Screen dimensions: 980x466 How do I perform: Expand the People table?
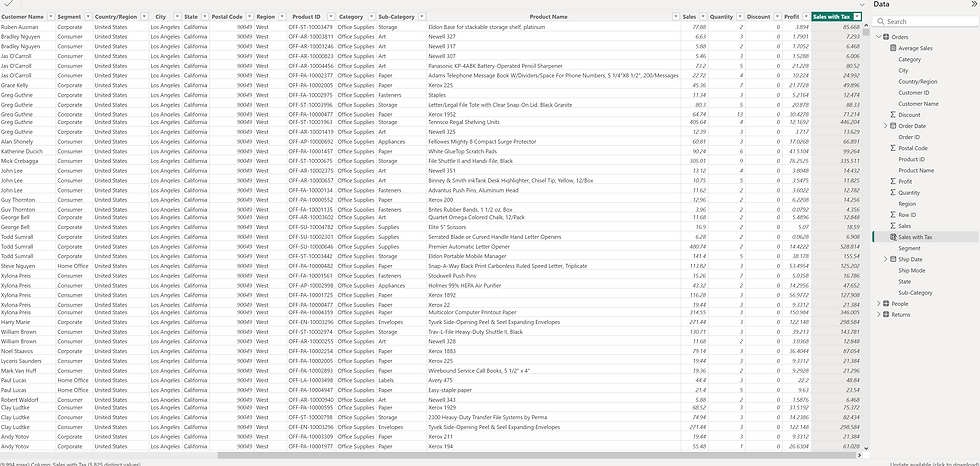879,304
